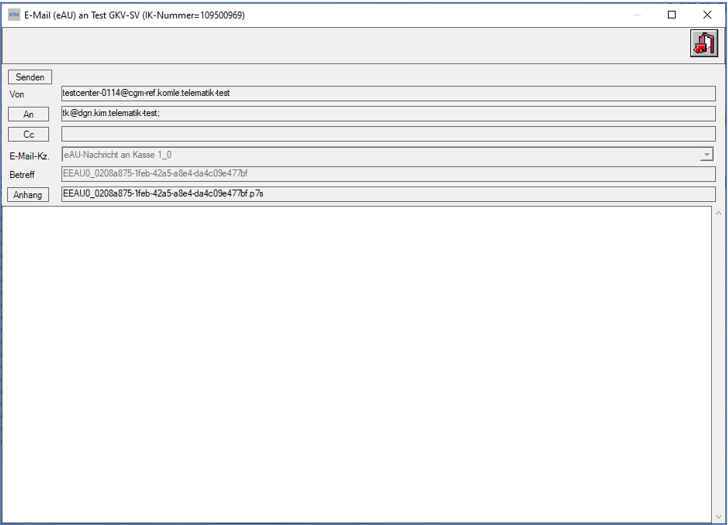Focus the Von sender address field
Screen dimensions: 728x525
pos(388,93)
